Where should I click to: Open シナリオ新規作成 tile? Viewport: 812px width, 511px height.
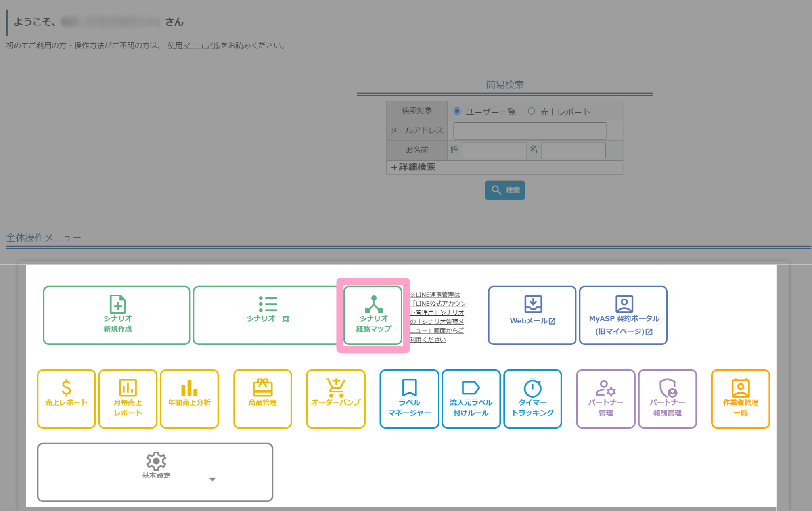click(x=117, y=315)
